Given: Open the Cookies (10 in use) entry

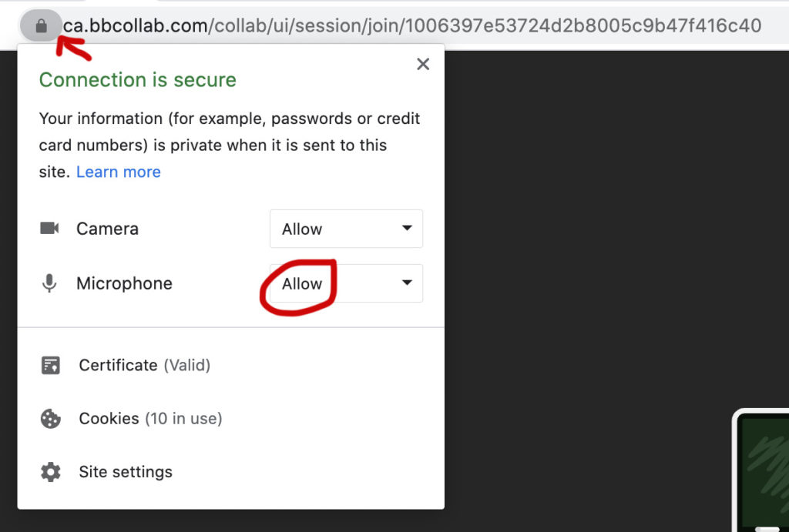Looking at the screenshot, I should pyautogui.click(x=150, y=419).
